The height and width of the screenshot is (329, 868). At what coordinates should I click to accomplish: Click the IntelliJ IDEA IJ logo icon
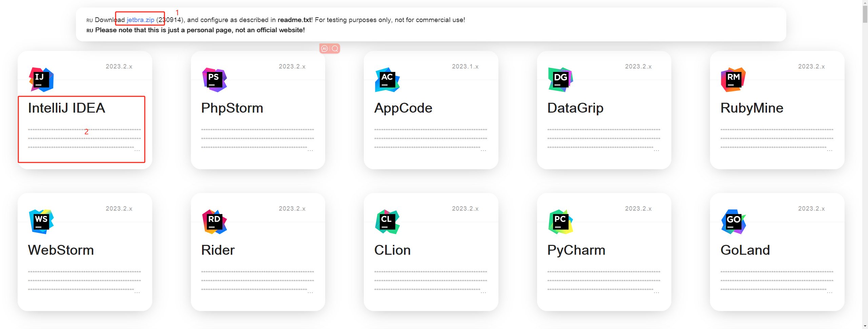click(41, 80)
